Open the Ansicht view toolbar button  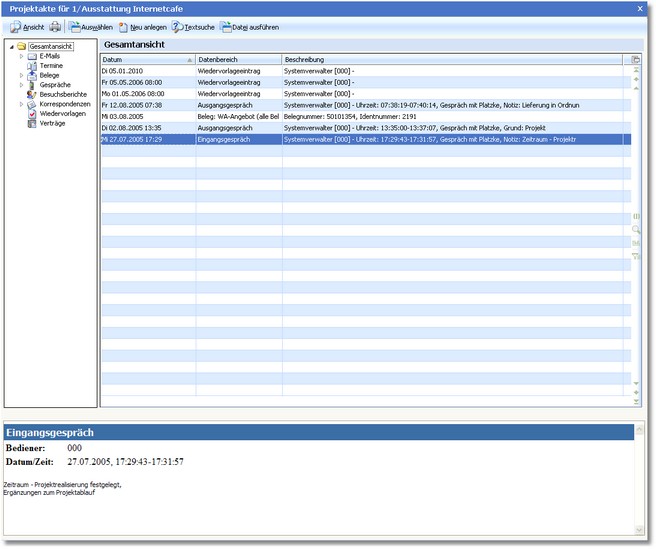coord(27,27)
